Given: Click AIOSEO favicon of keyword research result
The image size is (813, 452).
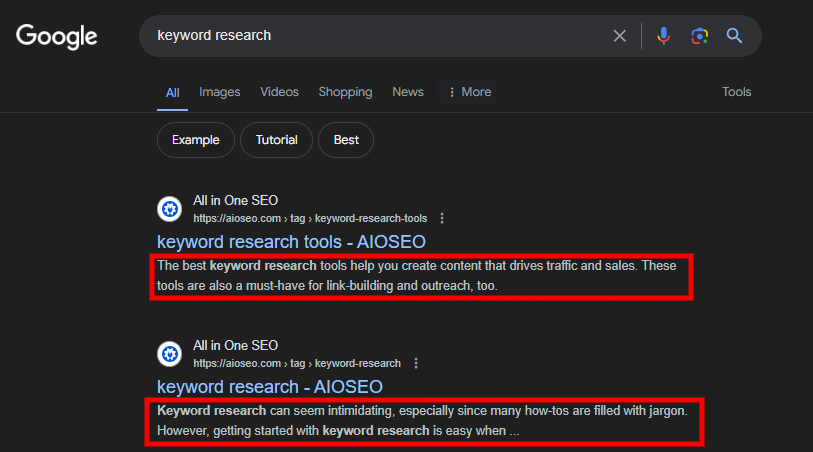Looking at the screenshot, I should (x=170, y=354).
